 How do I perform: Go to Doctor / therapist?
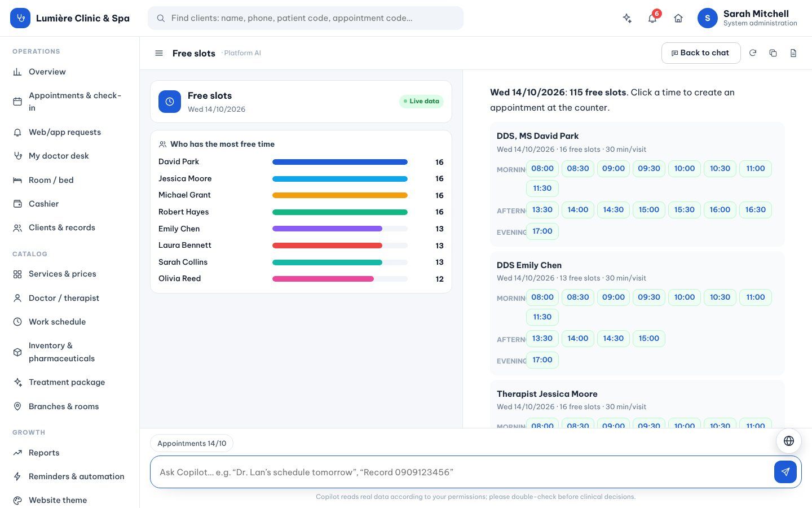70,298
